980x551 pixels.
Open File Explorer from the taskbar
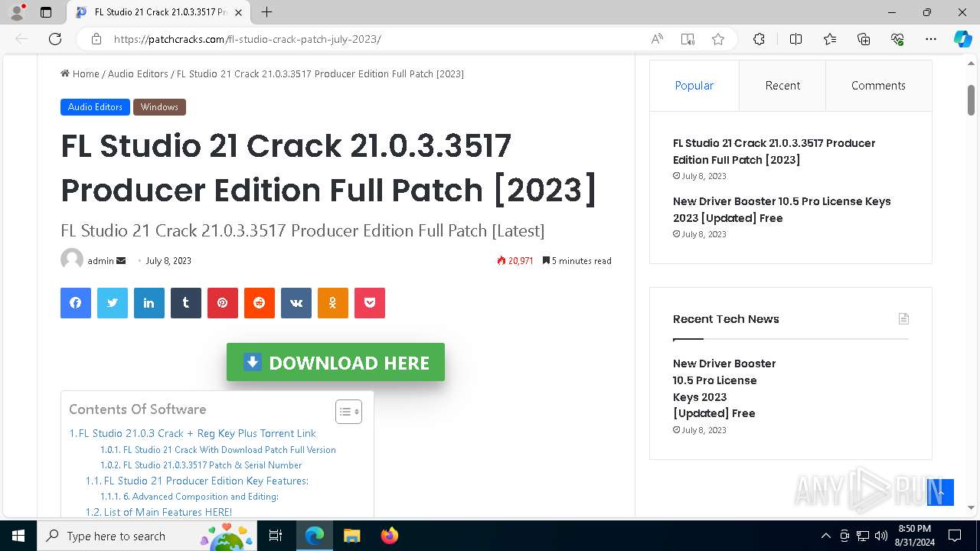coord(351,536)
